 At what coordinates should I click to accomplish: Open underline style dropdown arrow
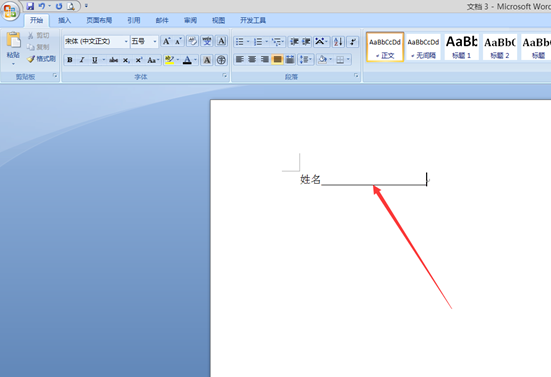tap(104, 60)
